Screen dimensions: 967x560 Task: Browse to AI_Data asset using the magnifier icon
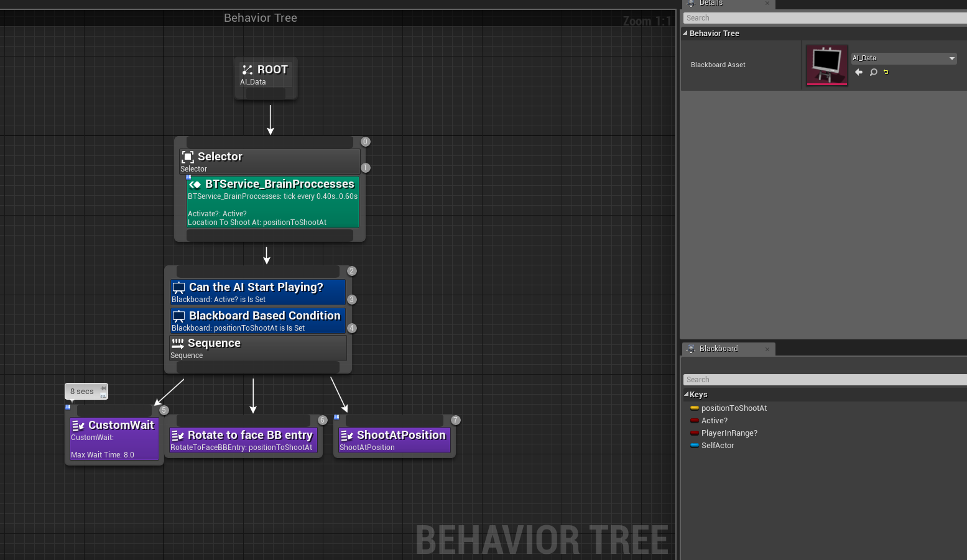873,72
